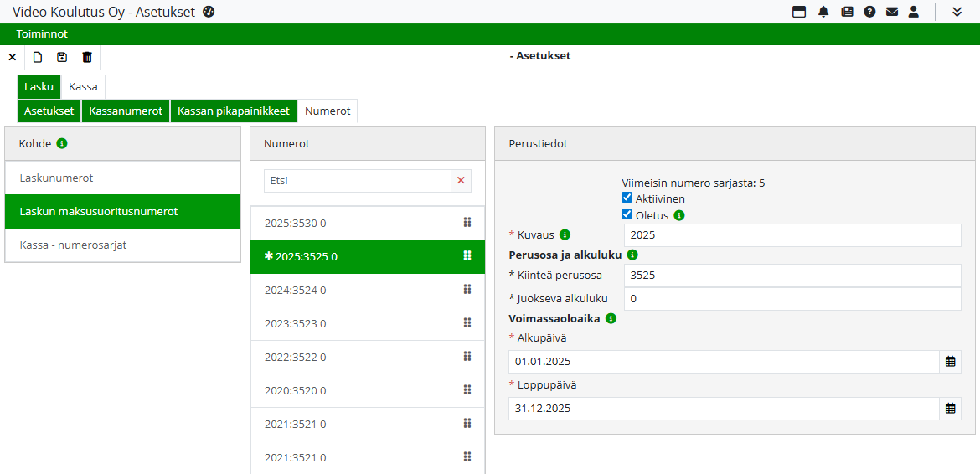
Task: Open notifications bell icon
Action: [x=823, y=12]
